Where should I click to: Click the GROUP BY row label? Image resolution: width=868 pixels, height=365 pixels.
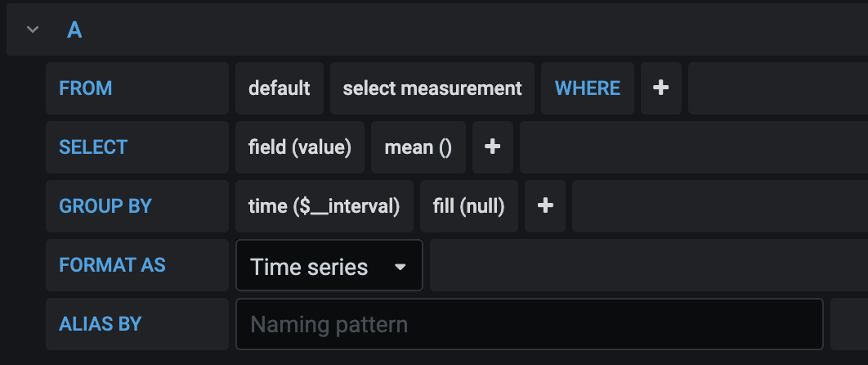(105, 205)
